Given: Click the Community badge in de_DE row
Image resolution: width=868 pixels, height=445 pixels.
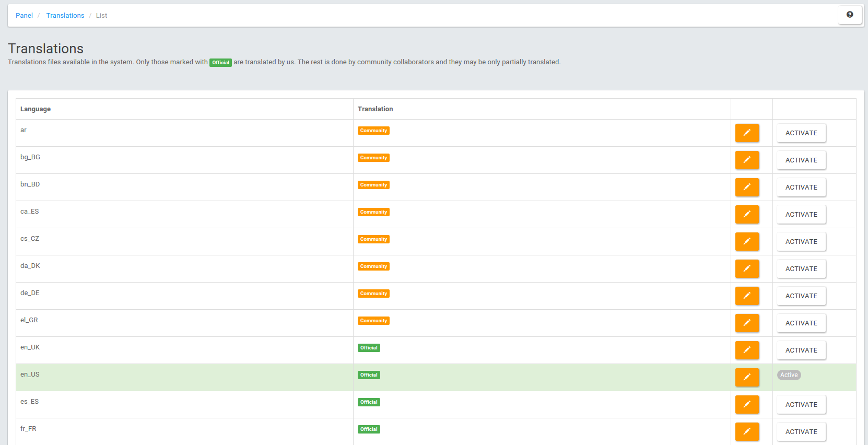Looking at the screenshot, I should [373, 294].
